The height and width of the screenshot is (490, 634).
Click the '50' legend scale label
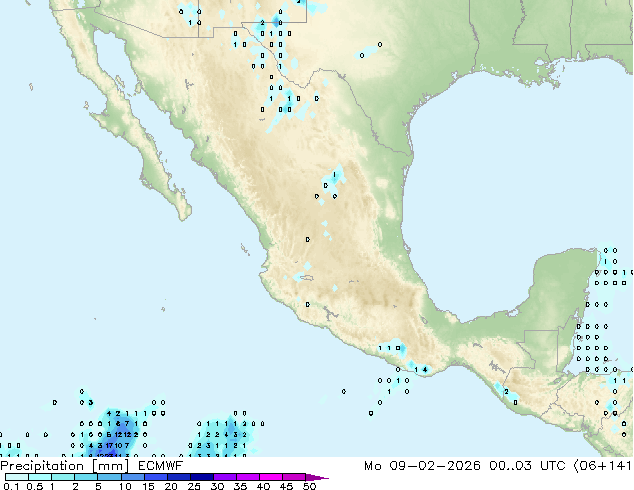point(309,486)
